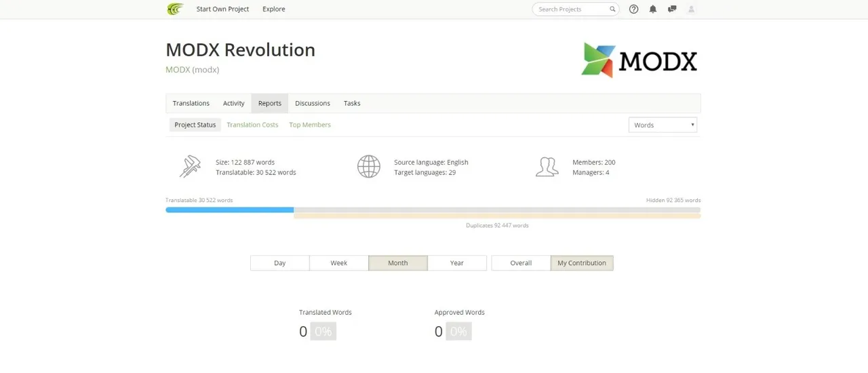This screenshot has height=373, width=868.
Task: Click 'Managers: 4' text
Action: click(591, 173)
